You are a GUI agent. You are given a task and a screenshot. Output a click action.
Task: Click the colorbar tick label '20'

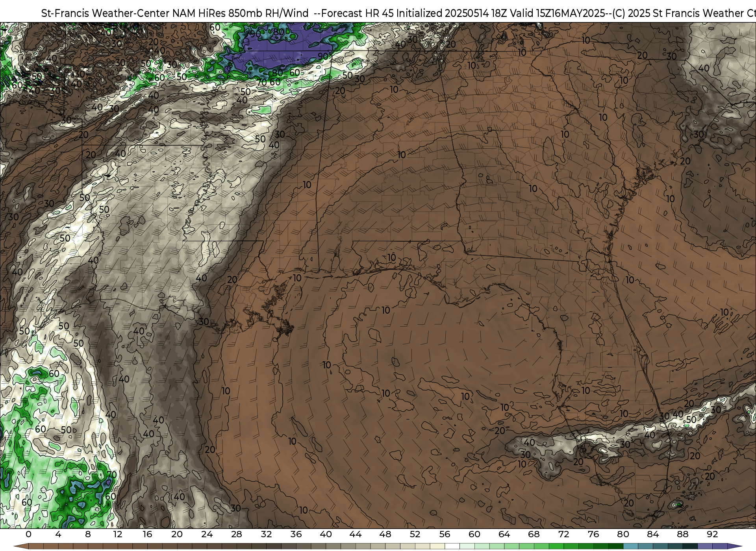[177, 534]
